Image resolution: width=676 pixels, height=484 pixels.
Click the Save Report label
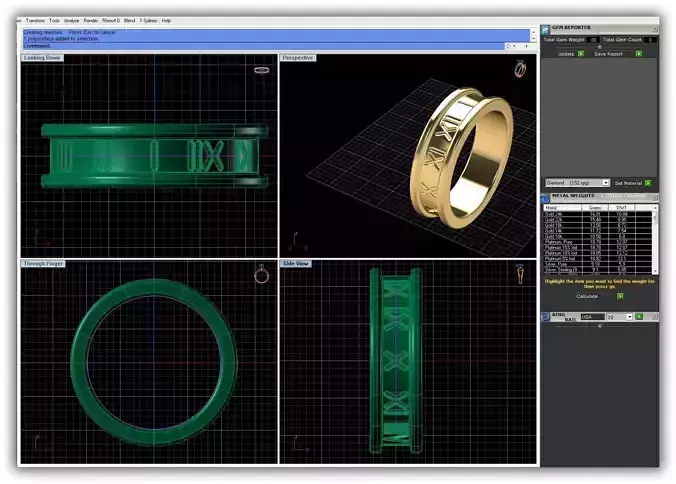[x=608, y=54]
